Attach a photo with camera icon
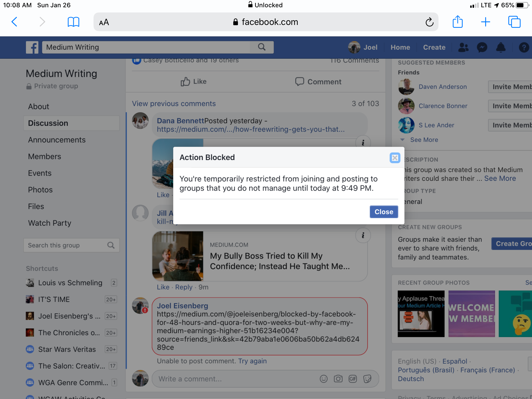This screenshot has width=532, height=399. click(x=338, y=379)
